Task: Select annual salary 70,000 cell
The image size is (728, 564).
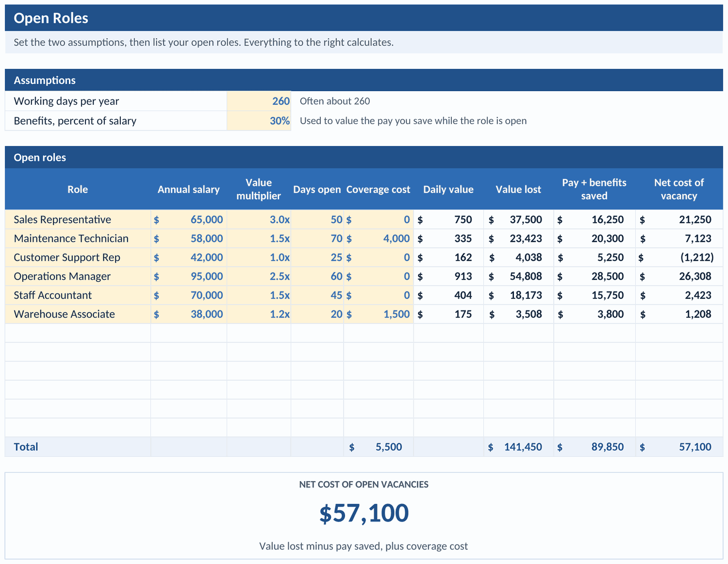Action: click(189, 295)
